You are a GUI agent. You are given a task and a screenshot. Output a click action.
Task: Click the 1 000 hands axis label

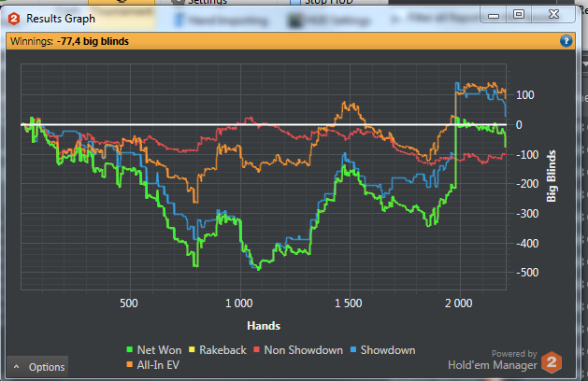point(239,303)
